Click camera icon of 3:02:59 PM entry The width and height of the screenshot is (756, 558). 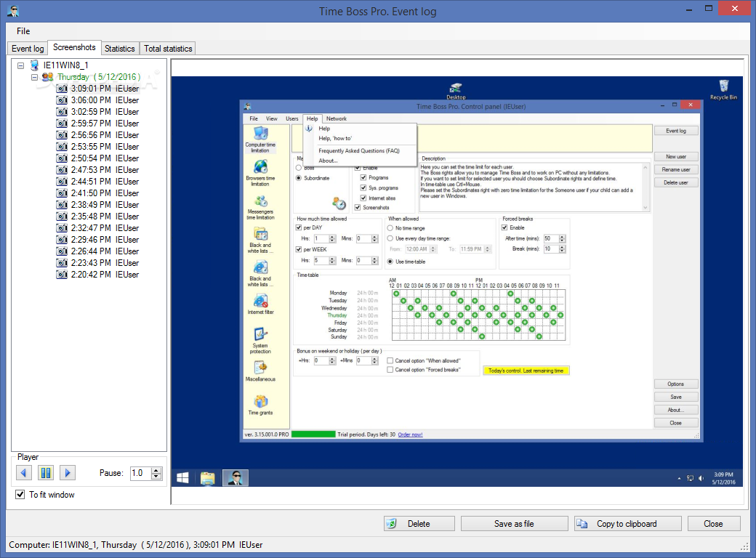62,112
